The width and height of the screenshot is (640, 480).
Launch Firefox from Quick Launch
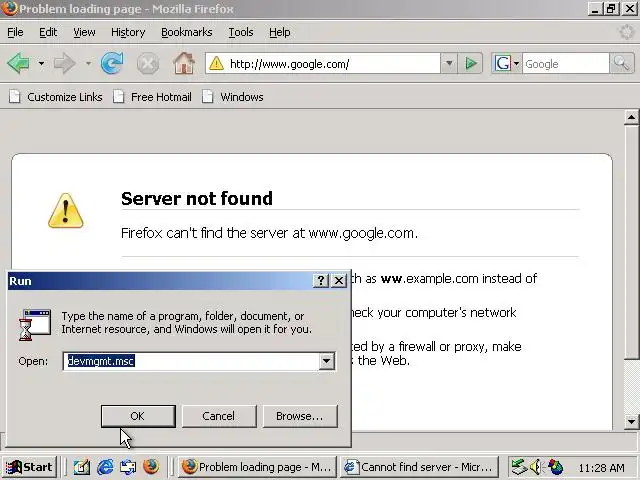click(x=151, y=467)
